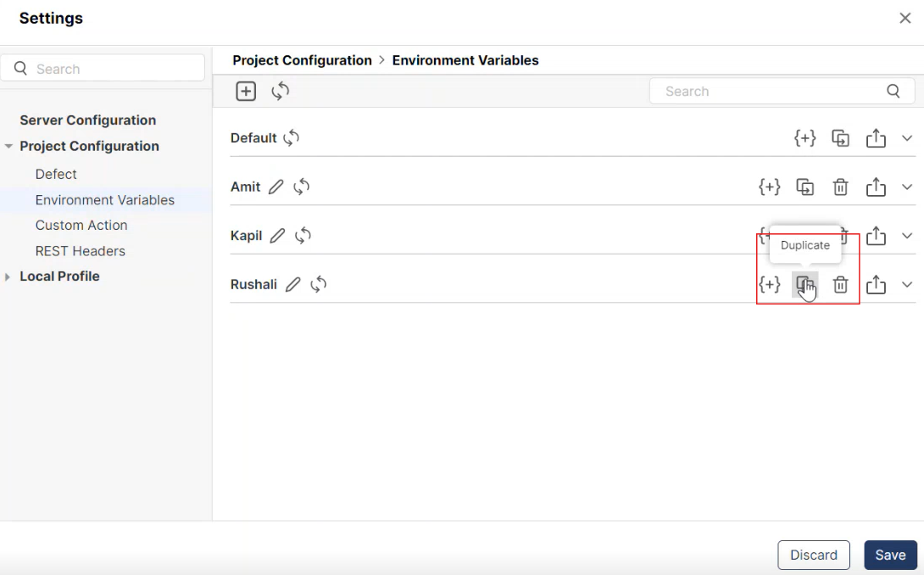This screenshot has width=924, height=575.
Task: Click the Environment Variables breadcrumb
Action: pyautogui.click(x=465, y=60)
